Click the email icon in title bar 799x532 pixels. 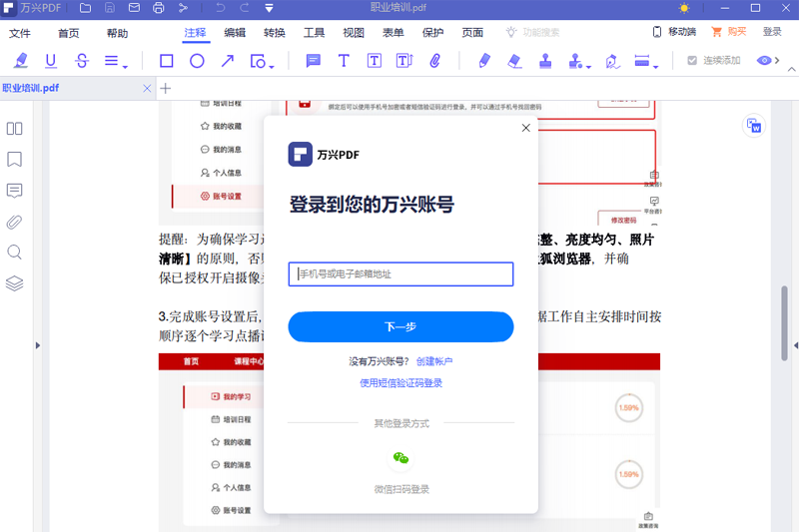point(134,8)
